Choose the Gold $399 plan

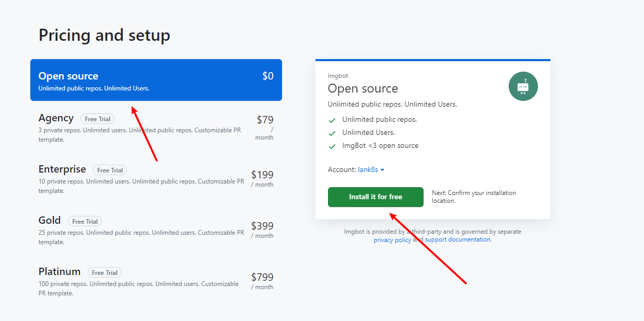(x=156, y=231)
